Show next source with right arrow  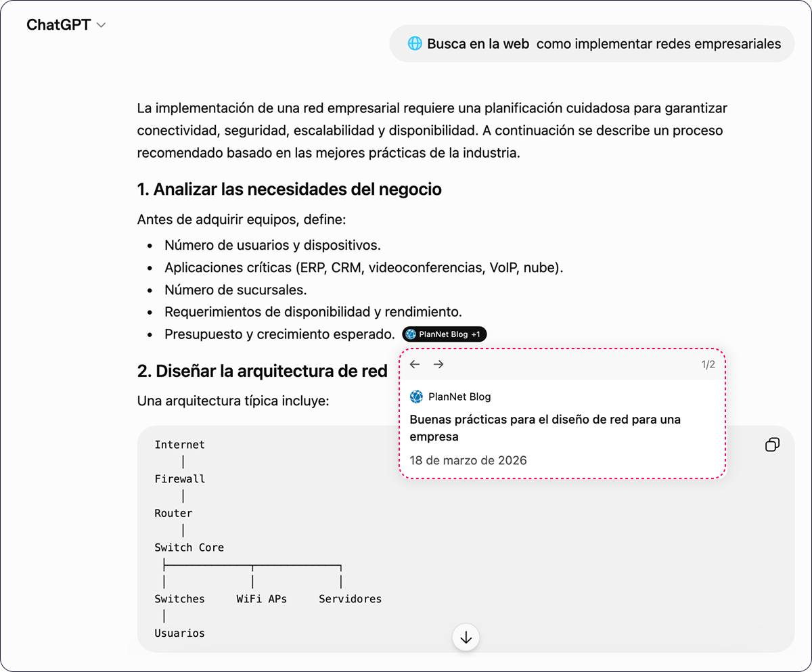(x=438, y=364)
